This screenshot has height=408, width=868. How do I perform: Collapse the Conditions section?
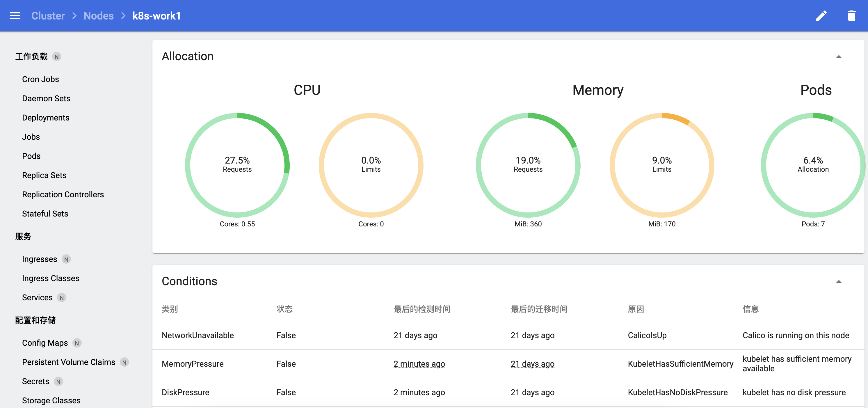(x=839, y=281)
